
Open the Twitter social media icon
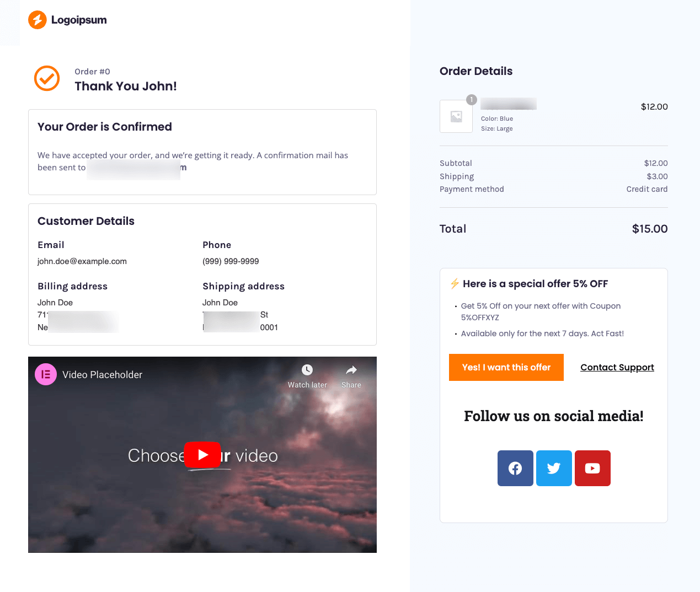pyautogui.click(x=554, y=468)
